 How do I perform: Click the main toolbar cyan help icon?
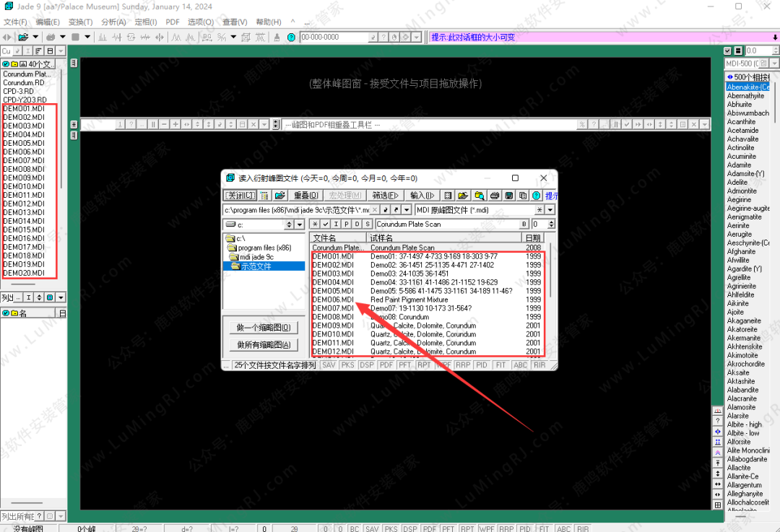tap(291, 37)
